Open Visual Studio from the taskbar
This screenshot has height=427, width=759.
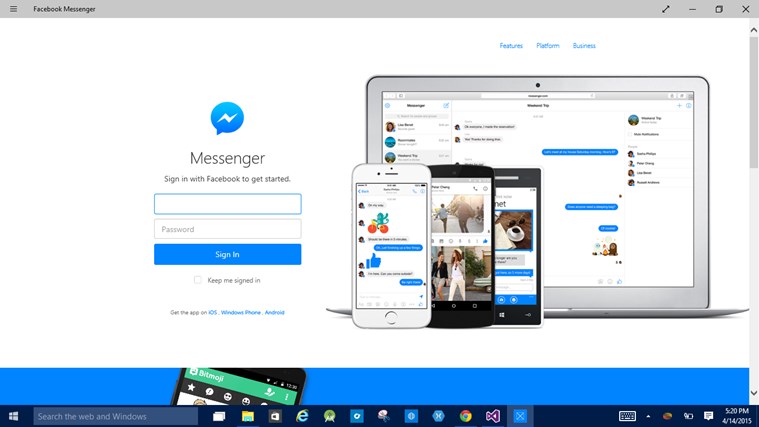pos(493,416)
